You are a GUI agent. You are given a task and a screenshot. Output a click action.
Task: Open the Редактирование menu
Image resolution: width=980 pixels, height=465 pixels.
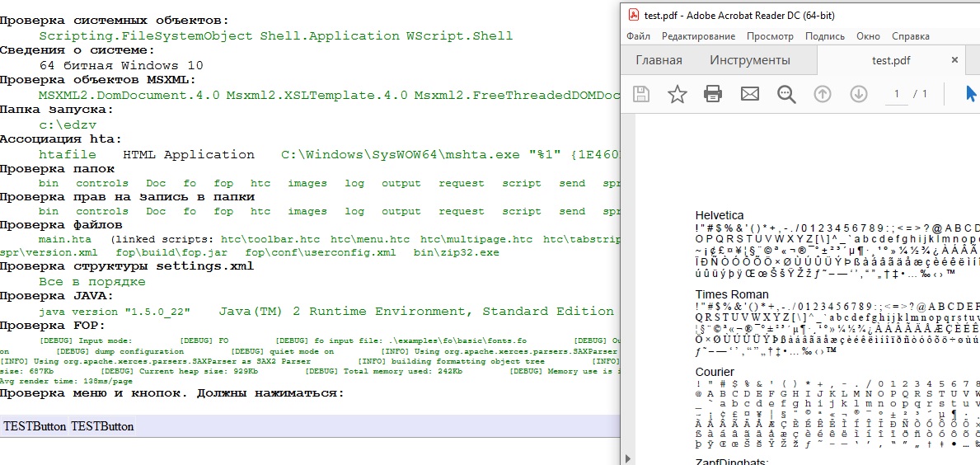pos(698,37)
